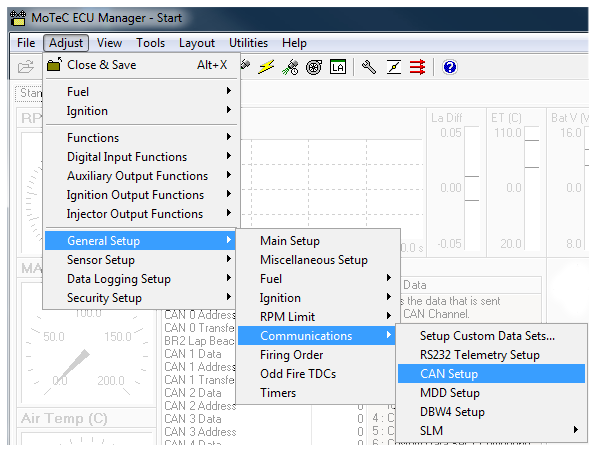Open the Tools menu
The height and width of the screenshot is (457, 601).
pyautogui.click(x=151, y=43)
